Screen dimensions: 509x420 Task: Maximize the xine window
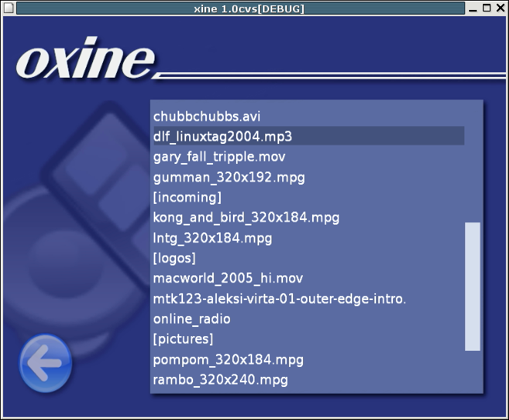click(x=487, y=8)
